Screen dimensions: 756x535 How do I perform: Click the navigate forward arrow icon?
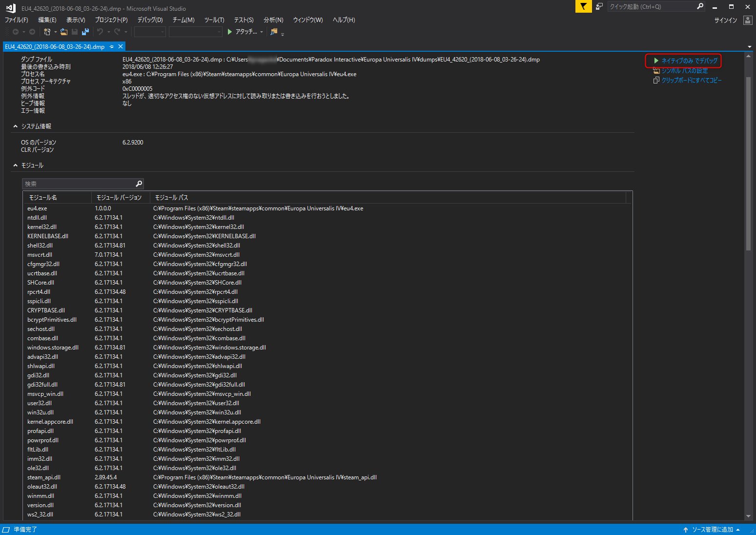tap(32, 32)
